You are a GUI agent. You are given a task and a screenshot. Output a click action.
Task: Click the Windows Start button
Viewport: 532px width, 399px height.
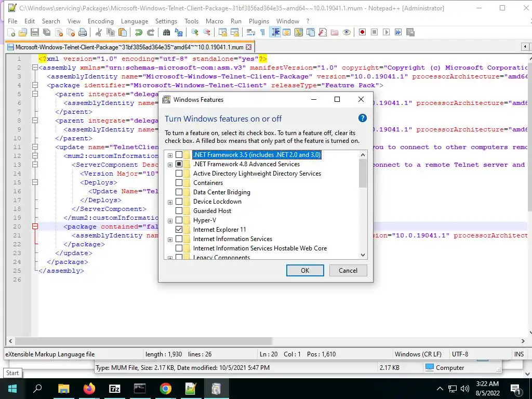click(12, 389)
